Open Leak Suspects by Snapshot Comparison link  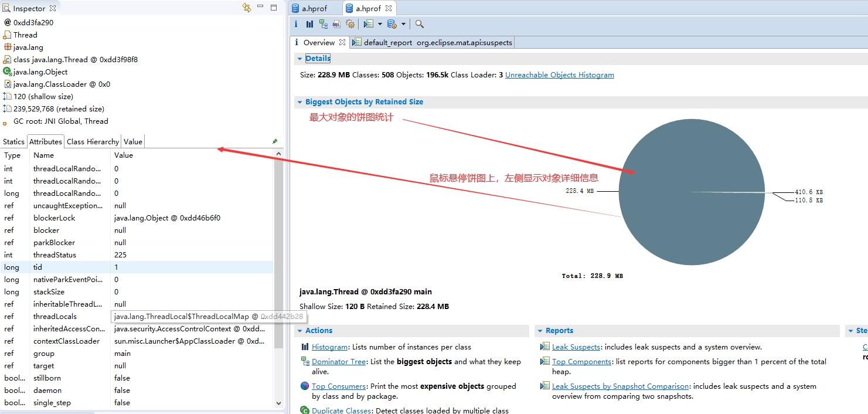pos(621,386)
